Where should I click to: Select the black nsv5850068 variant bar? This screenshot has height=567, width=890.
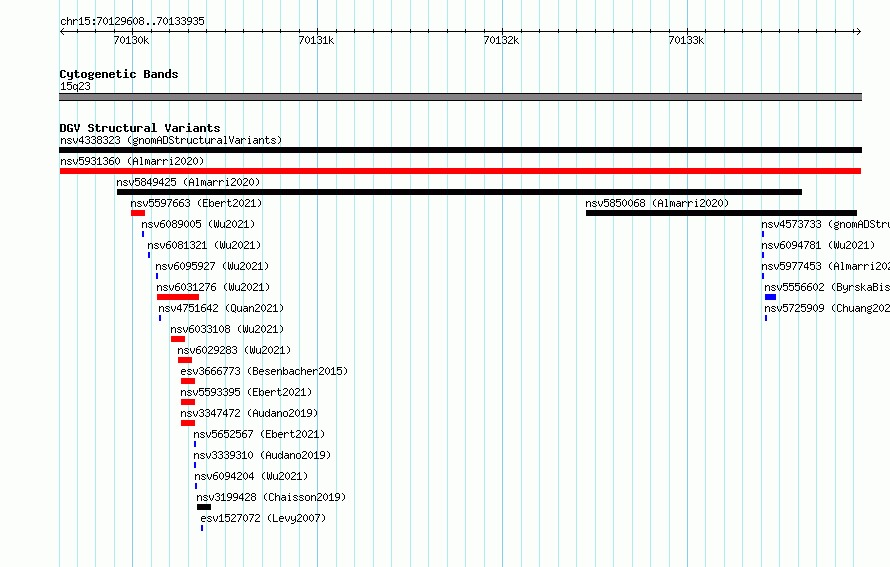tap(721, 213)
